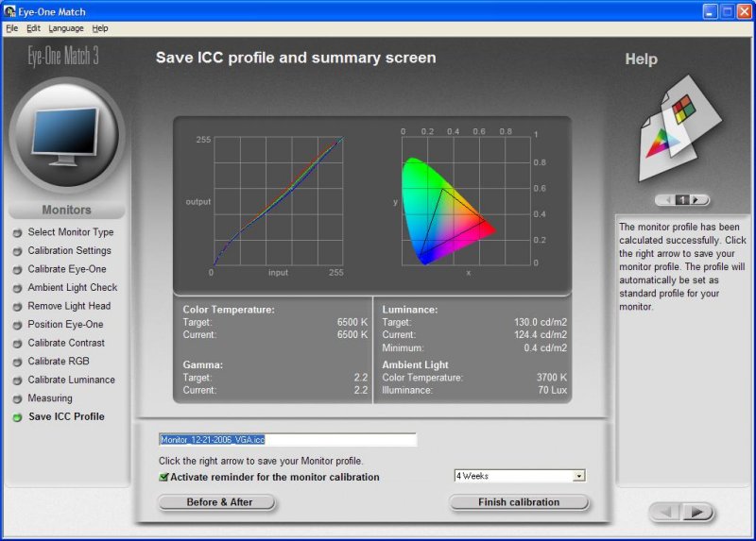Viewport: 756px width, 541px height.
Task: Click the Select Monitor Type step
Action: pos(70,232)
